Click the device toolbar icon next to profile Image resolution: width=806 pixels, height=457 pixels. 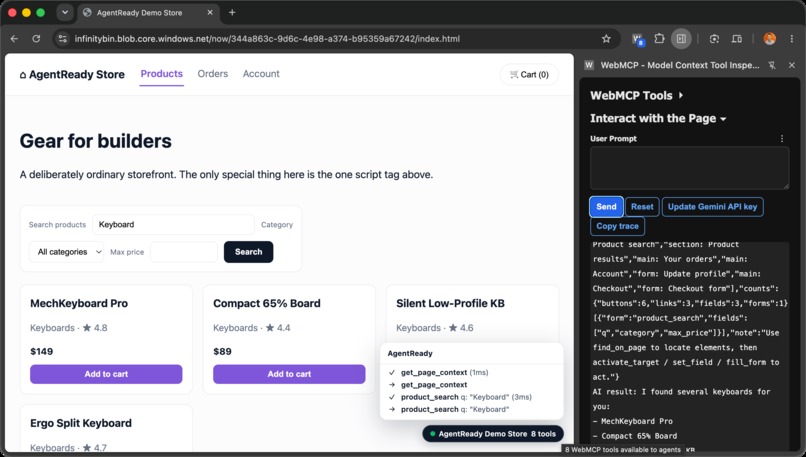pos(737,39)
